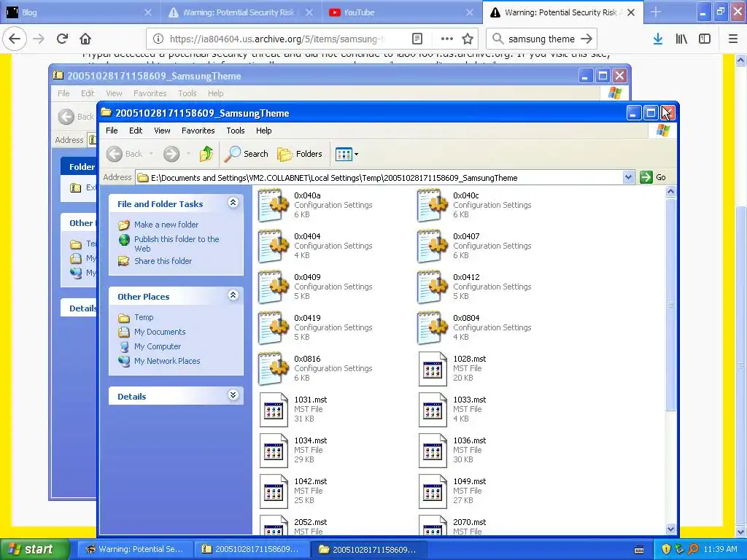Select the 0x040c configuration file icon

click(x=433, y=205)
